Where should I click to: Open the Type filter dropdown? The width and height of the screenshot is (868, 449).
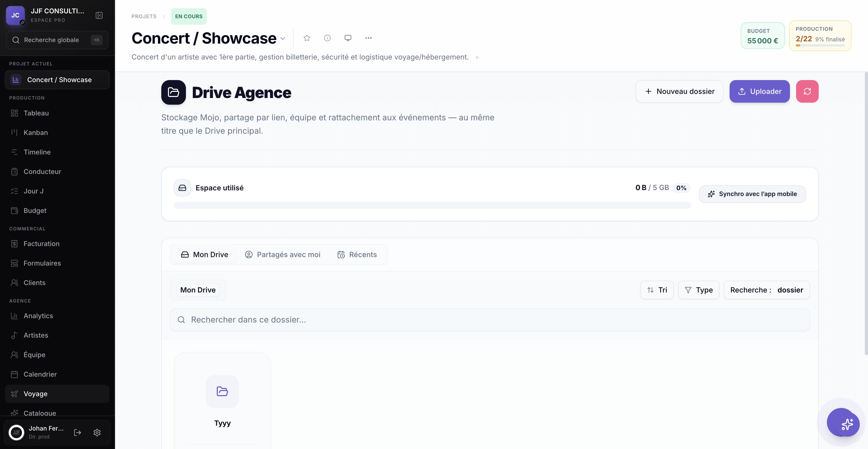point(699,290)
